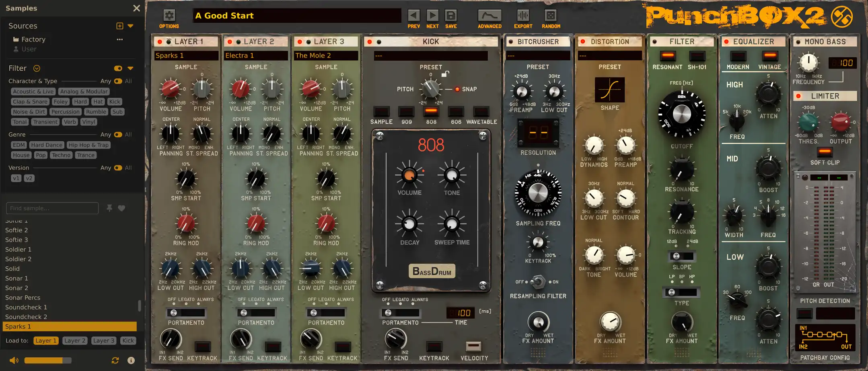Expand the Sources dropdown arrow

coord(130,26)
